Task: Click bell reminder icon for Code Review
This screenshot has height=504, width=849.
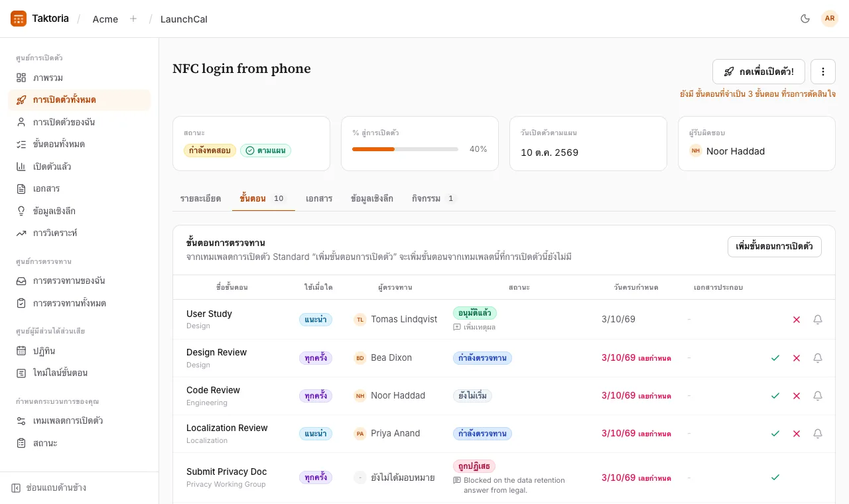Action: click(818, 396)
